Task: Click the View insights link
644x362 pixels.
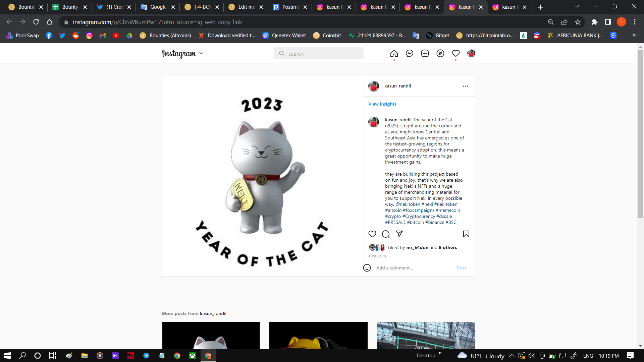Action: pyautogui.click(x=382, y=104)
